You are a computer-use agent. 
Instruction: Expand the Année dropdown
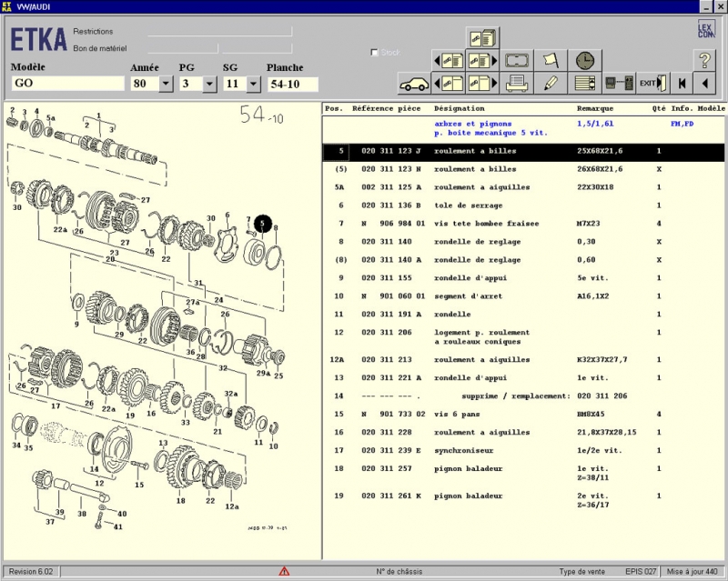[x=165, y=84]
